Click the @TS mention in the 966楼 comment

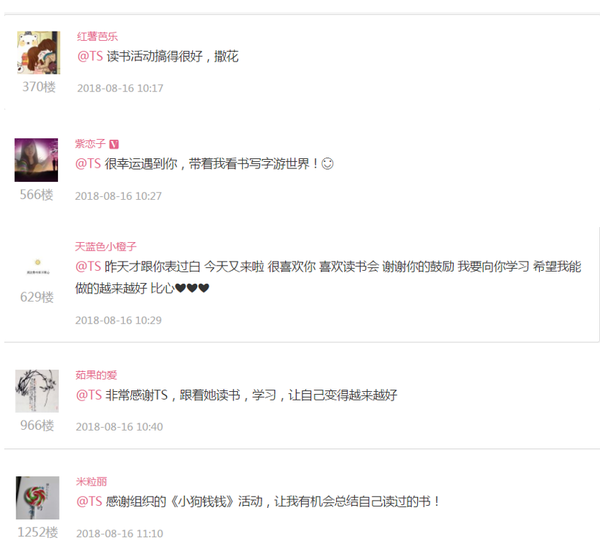[89, 395]
